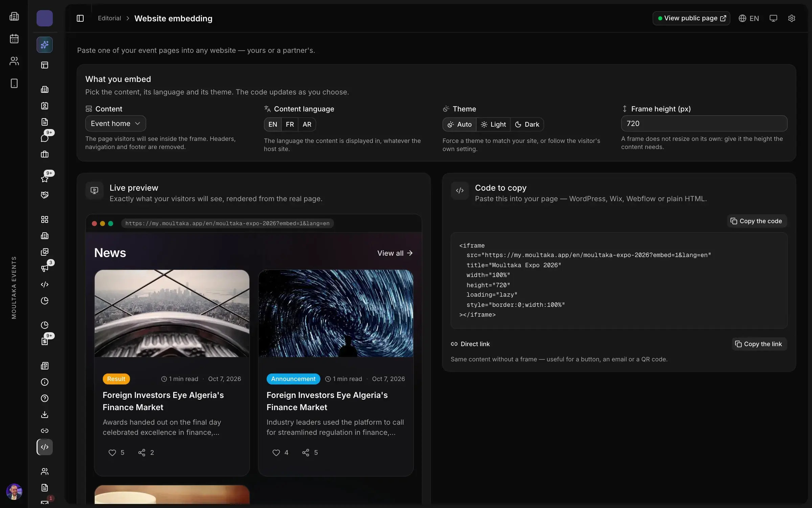This screenshot has width=812, height=508.
Task: Open the star trails news card image
Action: tap(336, 313)
